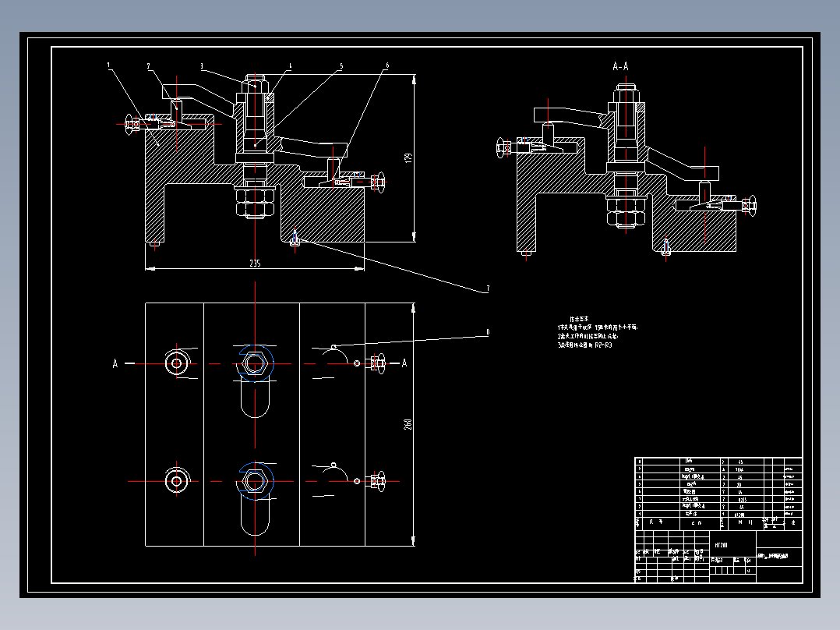The width and height of the screenshot is (840, 630).
Task: Select the technical note line containing R2~R3
Action: click(x=584, y=345)
